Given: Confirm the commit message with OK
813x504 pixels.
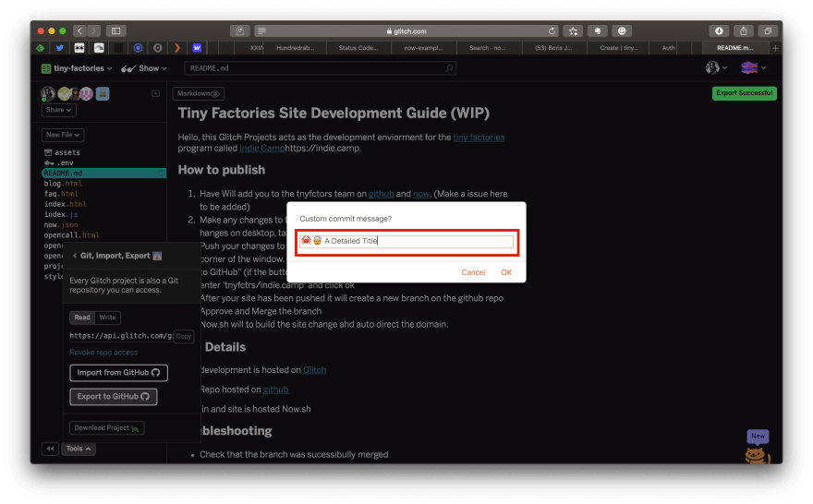Looking at the screenshot, I should [506, 272].
